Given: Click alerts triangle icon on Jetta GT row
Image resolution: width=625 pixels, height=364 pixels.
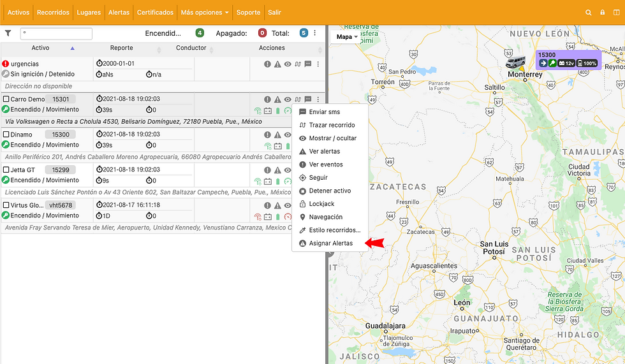Looking at the screenshot, I should (277, 170).
